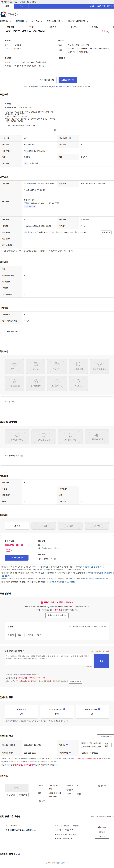Click 새창보기 for the other posting
Screen dimensions: 114x868
click(102, 837)
